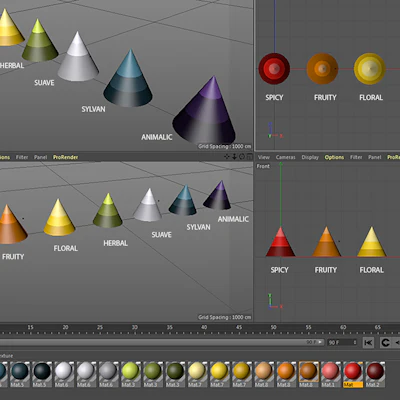Open the ProRender menu of the perspective viewport
The image size is (400, 400).
[66, 157]
